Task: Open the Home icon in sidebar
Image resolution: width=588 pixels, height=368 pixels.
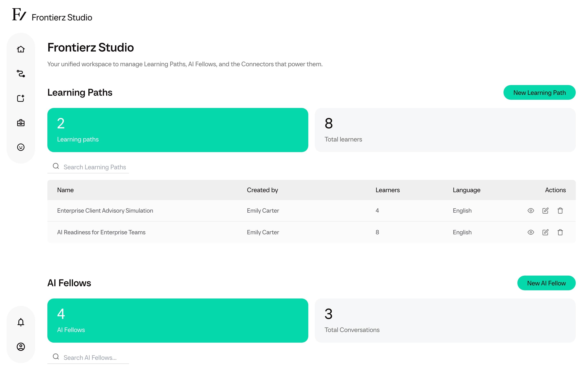Action: click(21, 49)
